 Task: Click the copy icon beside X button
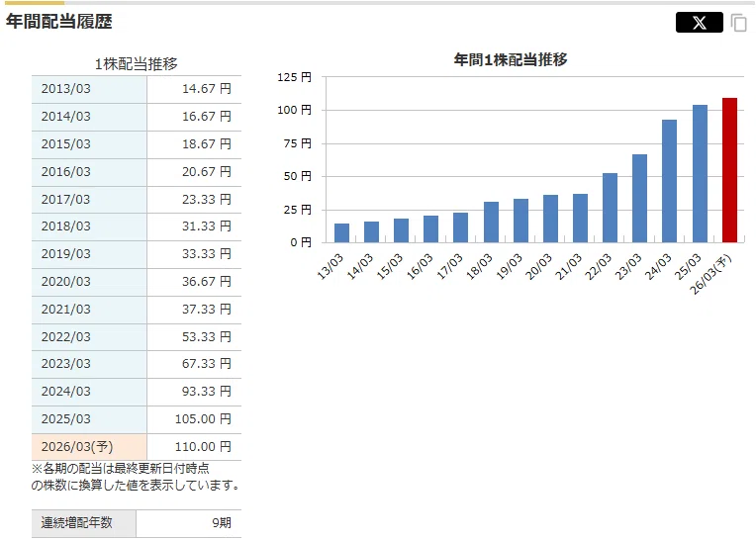click(738, 22)
